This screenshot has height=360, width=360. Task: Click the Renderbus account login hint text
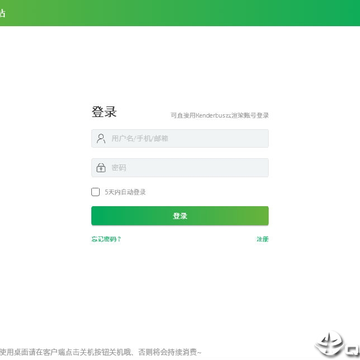point(220,115)
